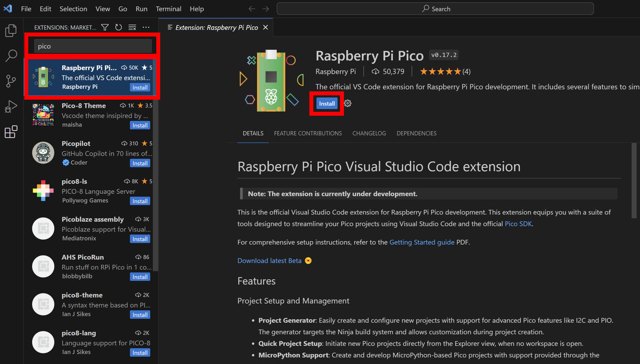Clear extensions search results icon
Viewport: 640px width, 364px height.
coord(132,27)
